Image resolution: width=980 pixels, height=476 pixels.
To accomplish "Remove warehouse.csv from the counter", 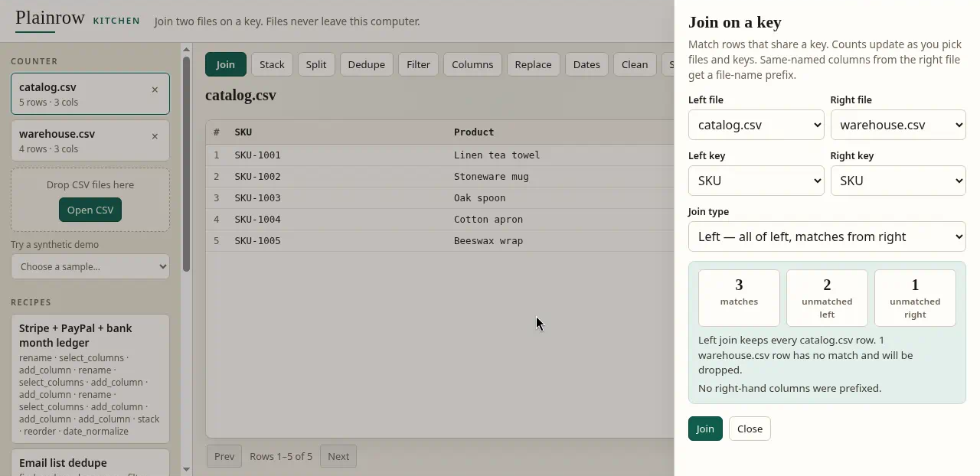I will 155,136.
